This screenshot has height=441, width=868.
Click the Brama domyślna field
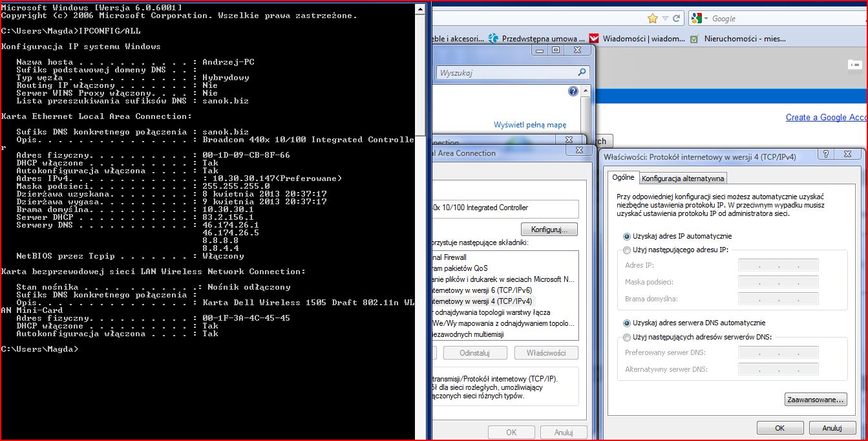(x=778, y=299)
